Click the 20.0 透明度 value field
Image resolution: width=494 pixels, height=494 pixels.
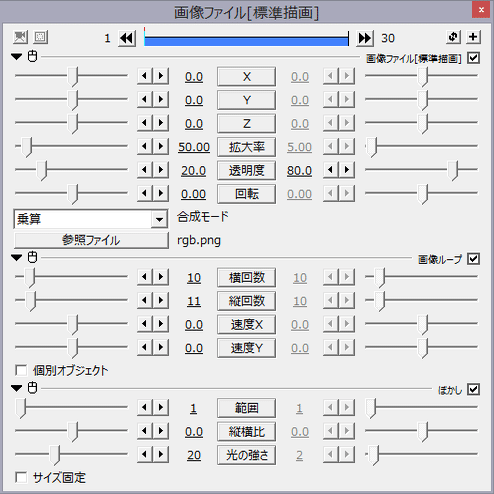(x=194, y=171)
